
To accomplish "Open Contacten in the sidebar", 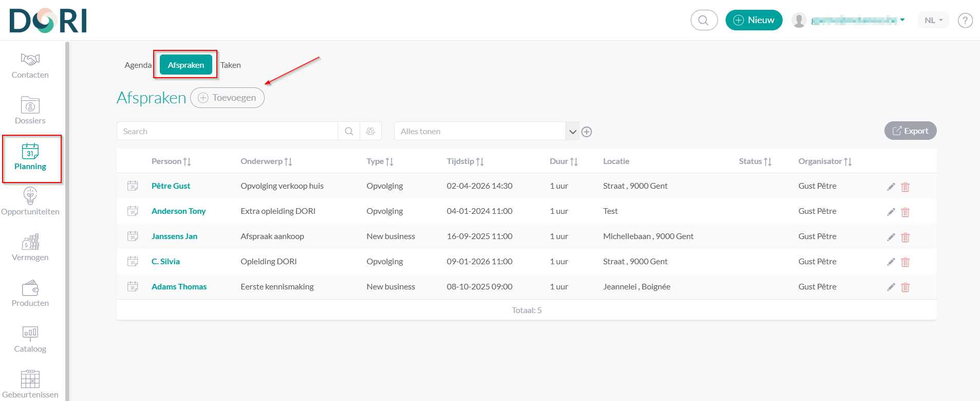I will coord(30,66).
